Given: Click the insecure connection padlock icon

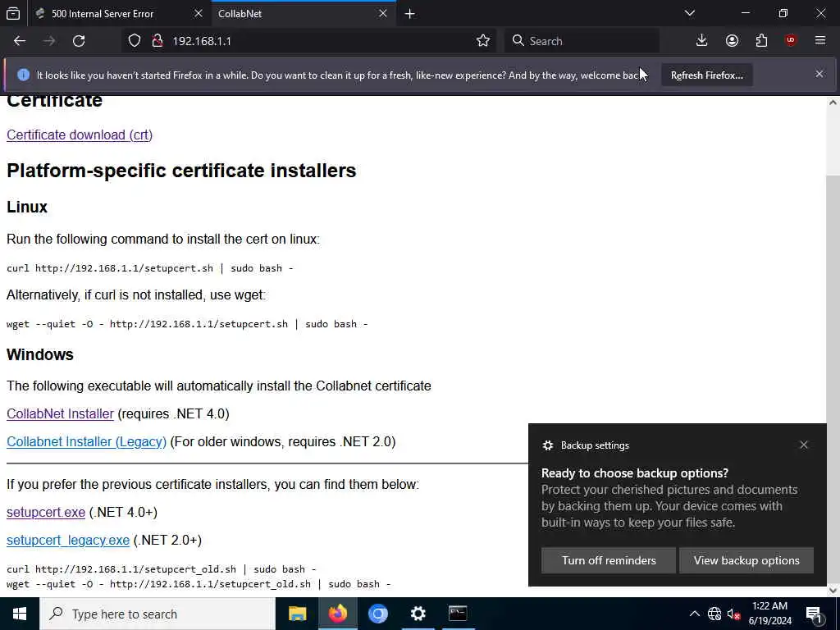Looking at the screenshot, I should [x=157, y=41].
